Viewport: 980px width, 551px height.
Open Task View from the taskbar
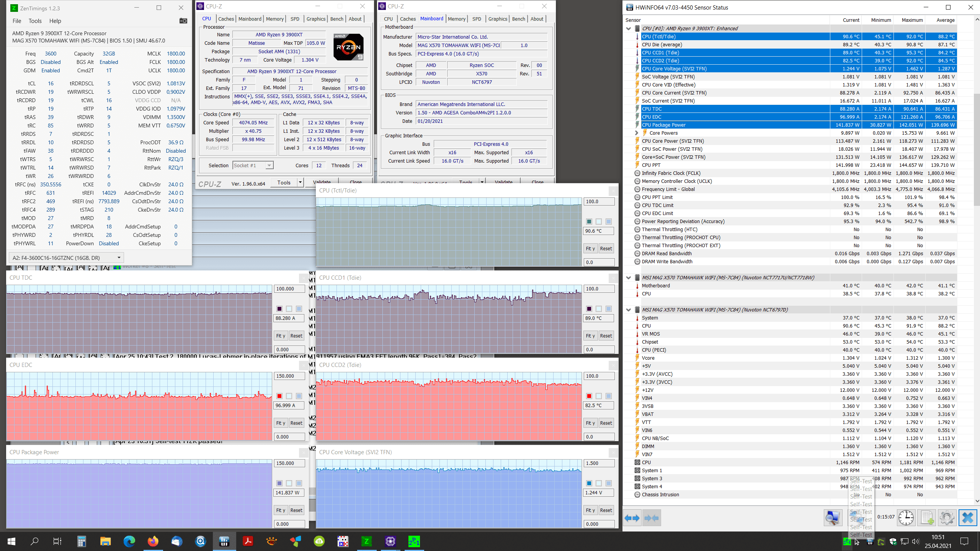57,541
